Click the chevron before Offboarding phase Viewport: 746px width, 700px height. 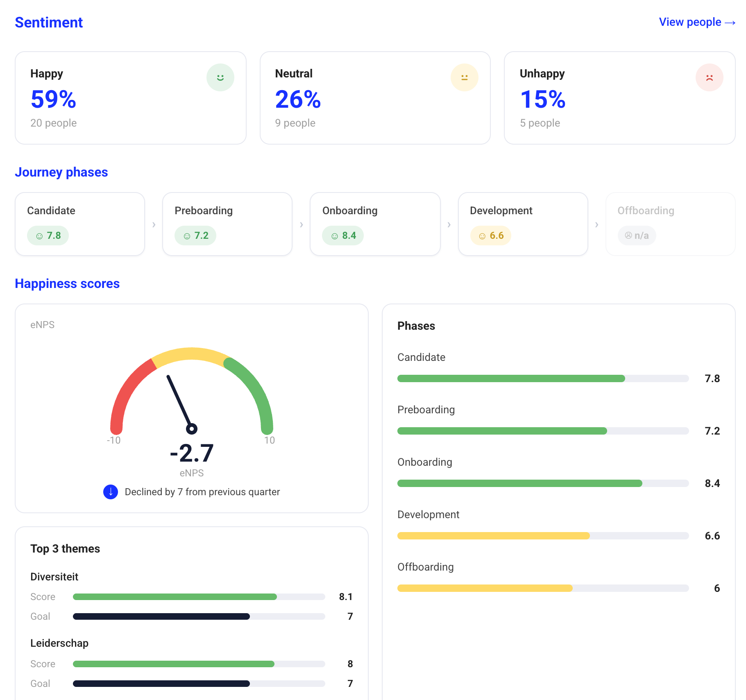(x=597, y=224)
